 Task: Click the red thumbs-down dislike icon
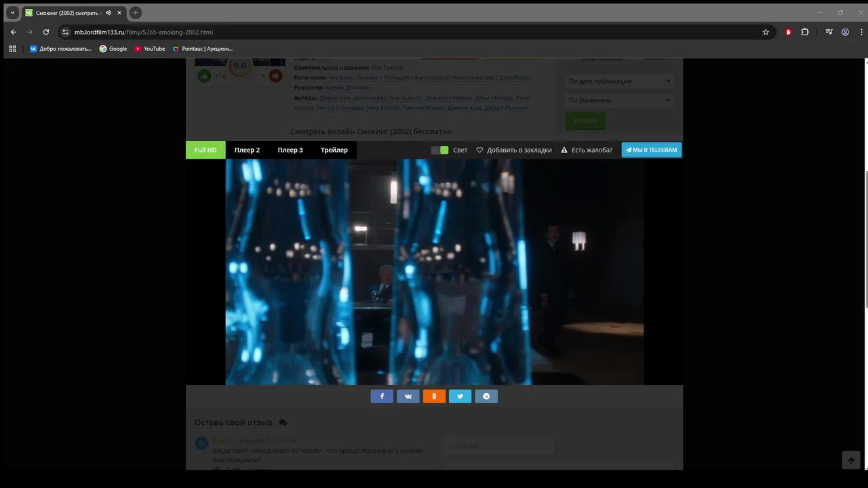[275, 76]
